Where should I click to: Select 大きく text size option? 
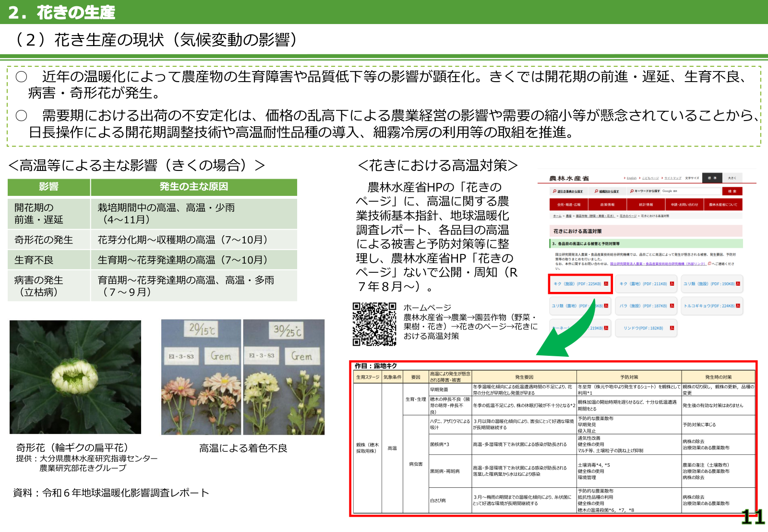point(732,178)
